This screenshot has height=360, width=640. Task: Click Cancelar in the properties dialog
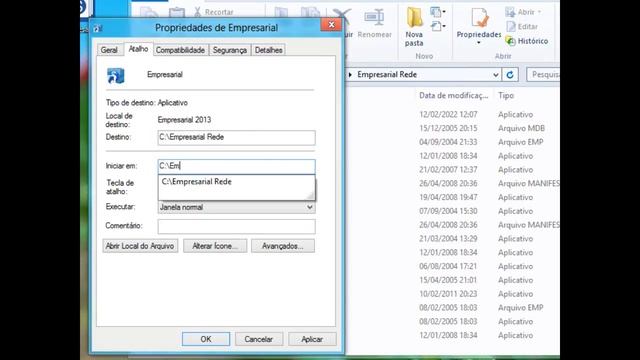click(x=258, y=339)
